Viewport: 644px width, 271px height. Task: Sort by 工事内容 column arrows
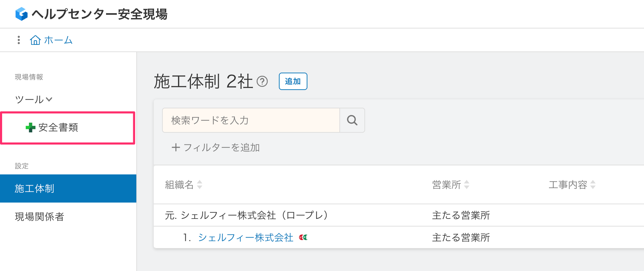(x=593, y=184)
